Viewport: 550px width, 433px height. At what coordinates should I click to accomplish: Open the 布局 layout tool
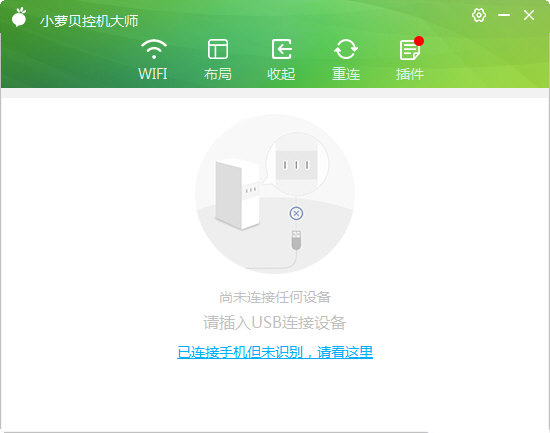(x=217, y=59)
